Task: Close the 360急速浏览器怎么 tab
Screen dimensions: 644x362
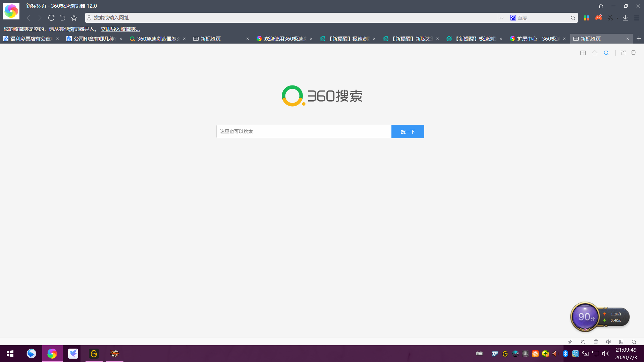Action: [x=184, y=39]
